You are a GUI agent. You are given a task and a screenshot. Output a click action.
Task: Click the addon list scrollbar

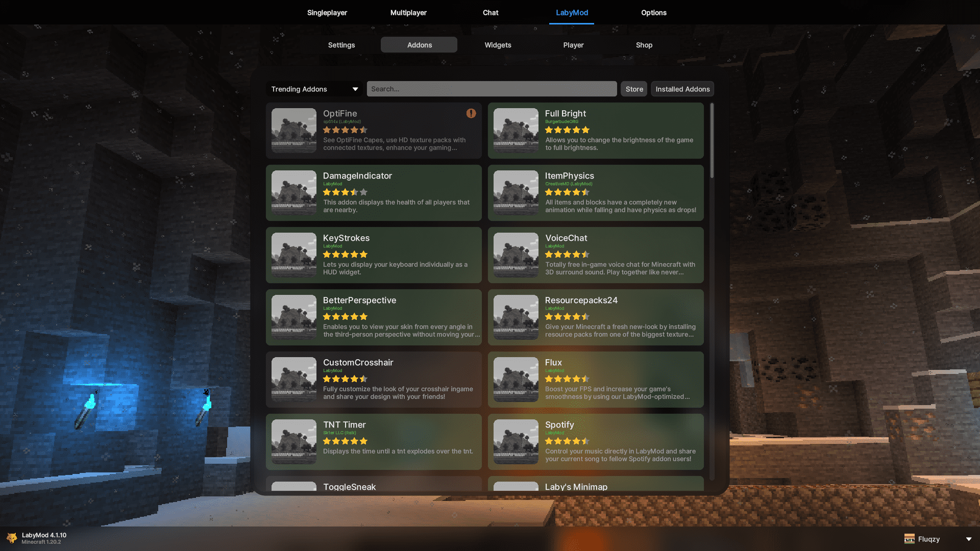712,141
